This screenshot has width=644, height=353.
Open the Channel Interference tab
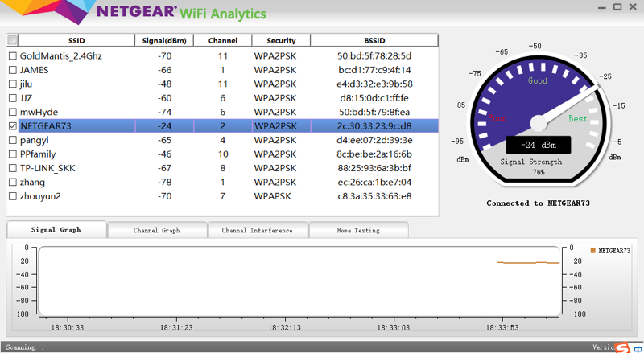(258, 230)
